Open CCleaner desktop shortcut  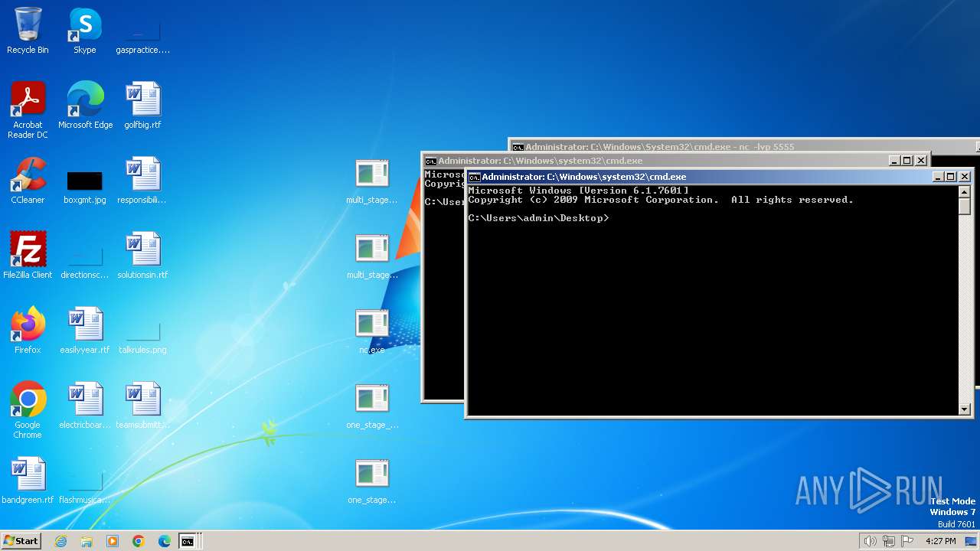pyautogui.click(x=28, y=181)
